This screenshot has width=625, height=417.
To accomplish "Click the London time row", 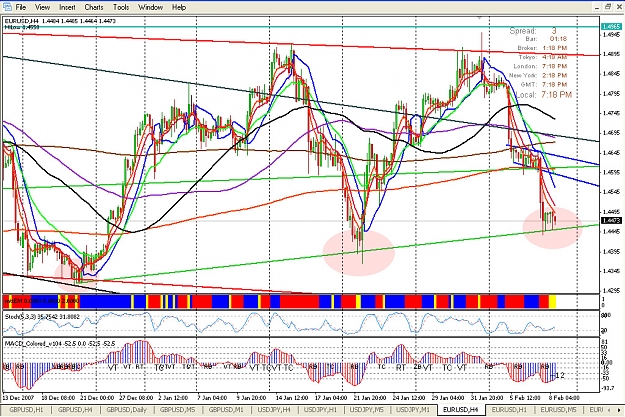I will tap(540, 66).
